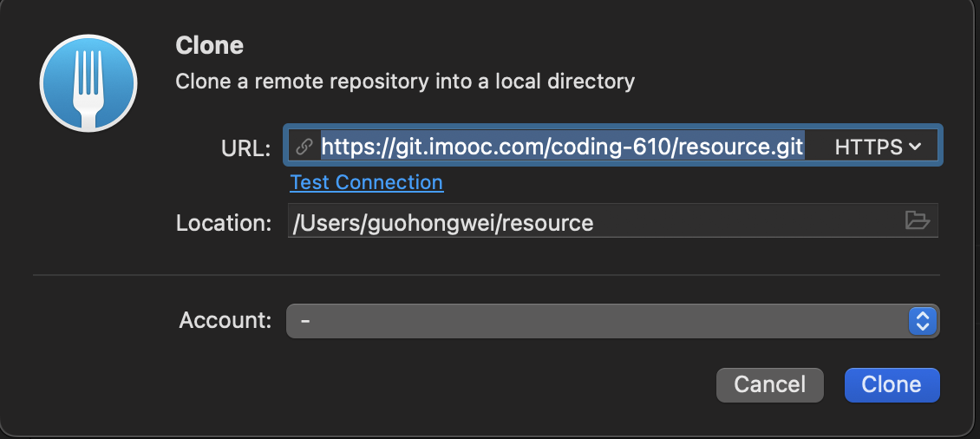Click the small chevron beside HTTPS
This screenshot has height=439, width=980.
(x=915, y=147)
